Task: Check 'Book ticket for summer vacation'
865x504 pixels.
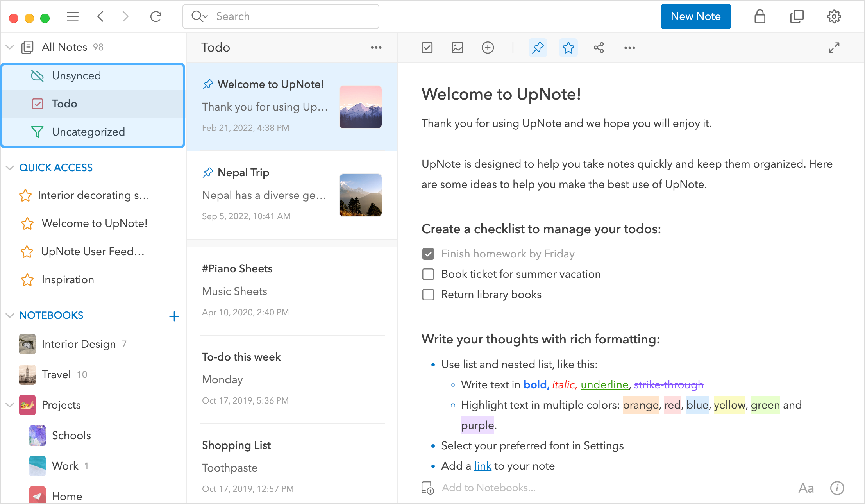Action: (428, 274)
